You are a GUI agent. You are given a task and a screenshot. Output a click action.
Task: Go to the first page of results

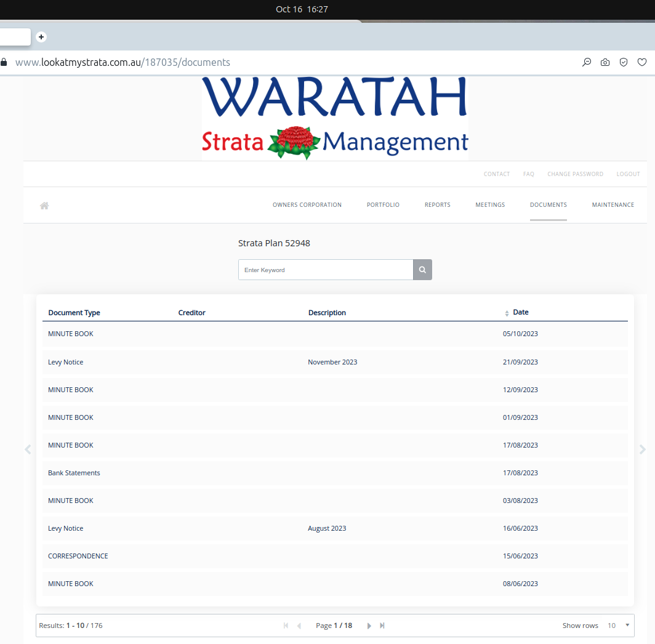pyautogui.click(x=286, y=626)
